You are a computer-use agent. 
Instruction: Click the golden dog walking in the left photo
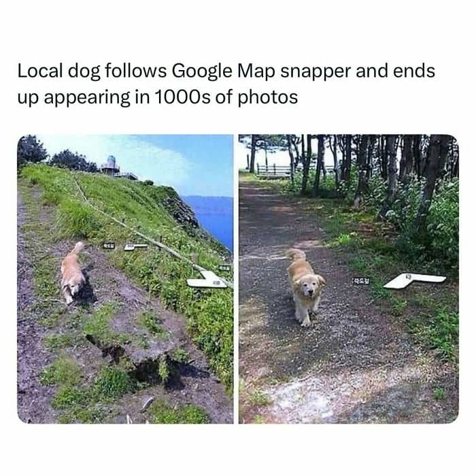point(73,273)
